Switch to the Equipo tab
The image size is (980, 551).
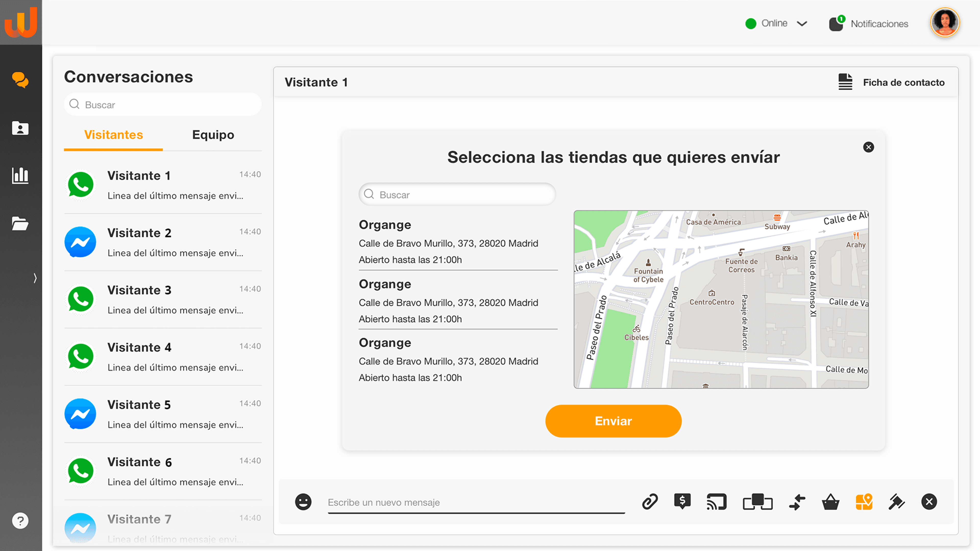tap(213, 135)
